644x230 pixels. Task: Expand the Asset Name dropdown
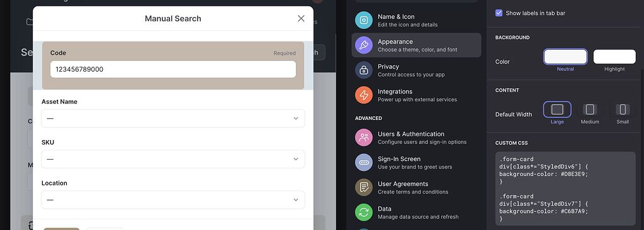point(173,119)
